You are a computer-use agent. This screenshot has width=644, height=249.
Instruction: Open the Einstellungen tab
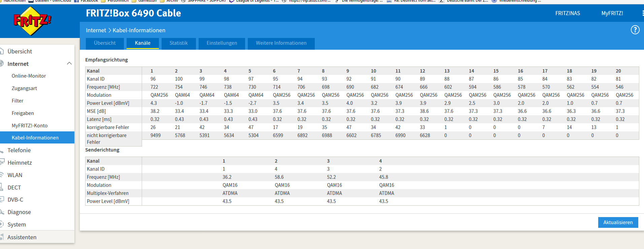[222, 43]
